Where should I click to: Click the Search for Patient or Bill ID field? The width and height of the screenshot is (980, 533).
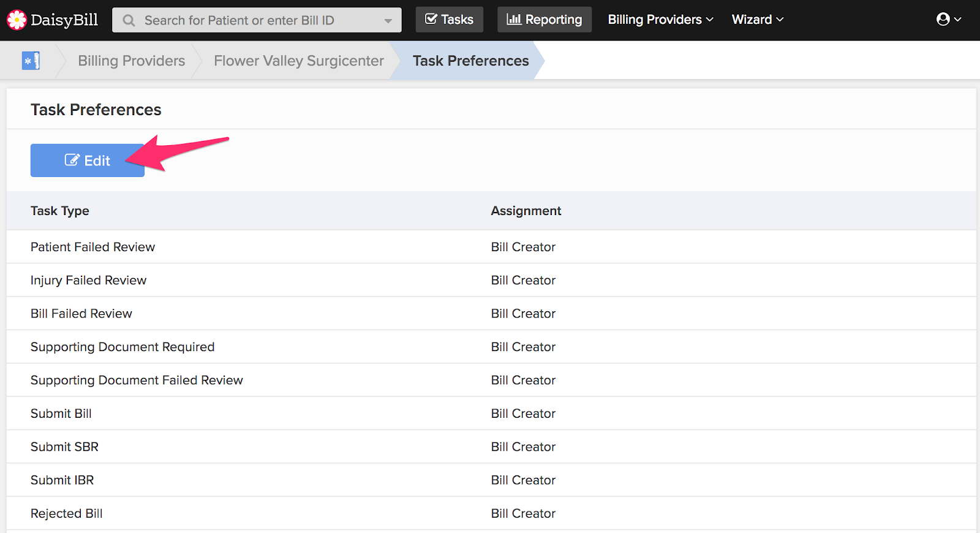point(257,20)
